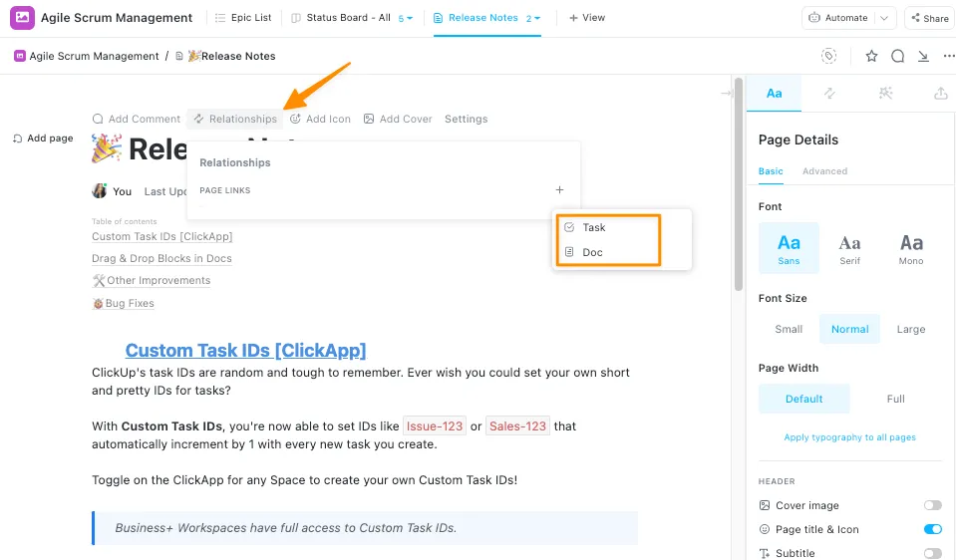Set page width to Full
This screenshot has height=560, width=956.
(x=895, y=399)
